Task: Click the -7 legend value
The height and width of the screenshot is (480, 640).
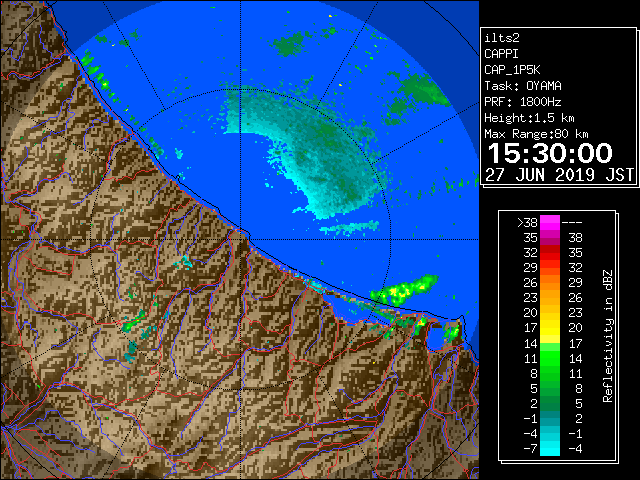Action: (x=530, y=449)
